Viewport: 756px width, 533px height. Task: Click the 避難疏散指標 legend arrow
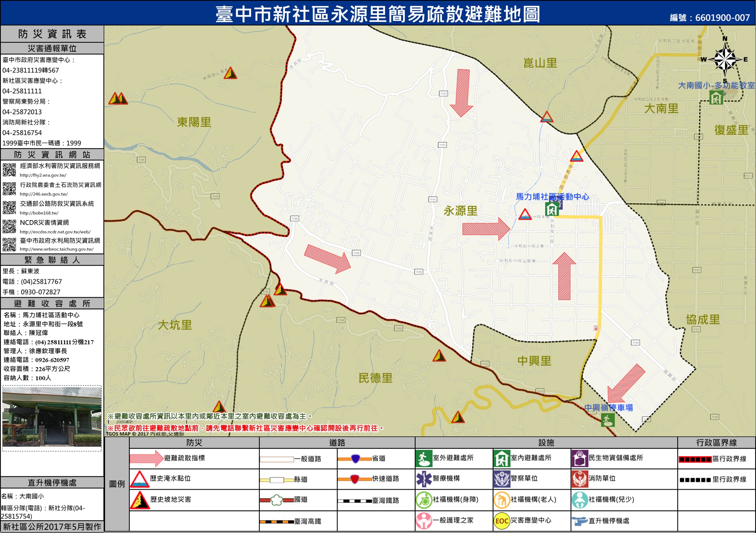click(146, 458)
